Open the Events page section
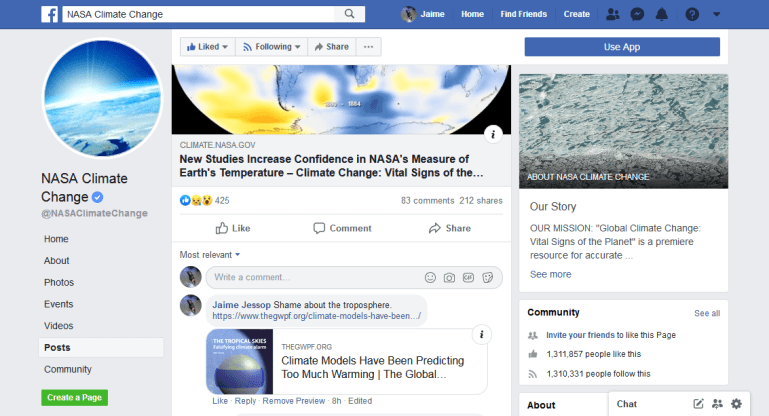The width and height of the screenshot is (769, 416). (x=58, y=304)
